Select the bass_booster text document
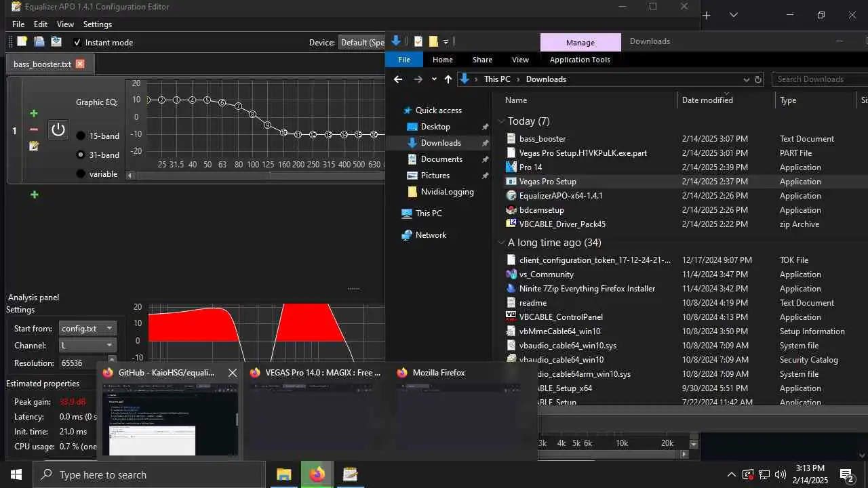Image resolution: width=868 pixels, height=488 pixels. pyautogui.click(x=542, y=139)
